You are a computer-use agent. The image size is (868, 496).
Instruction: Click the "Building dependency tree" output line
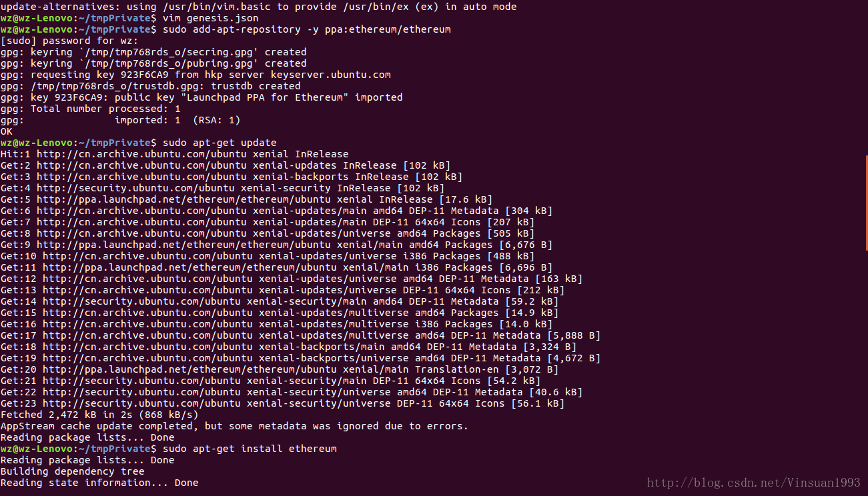72,471
